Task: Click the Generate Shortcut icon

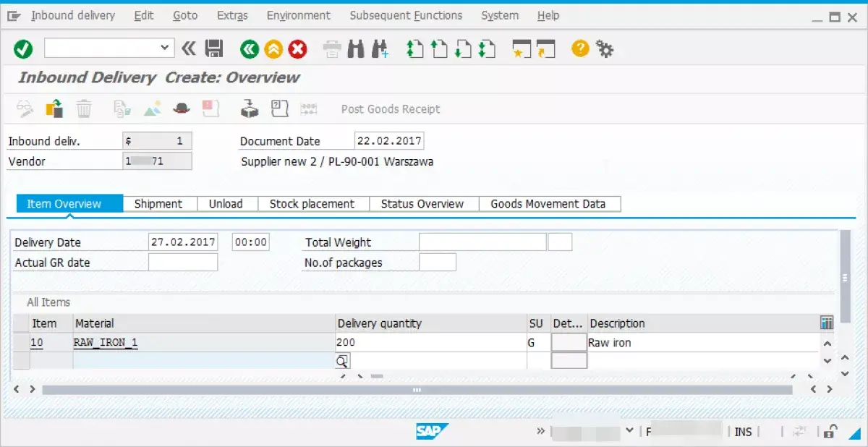Action: [545, 49]
